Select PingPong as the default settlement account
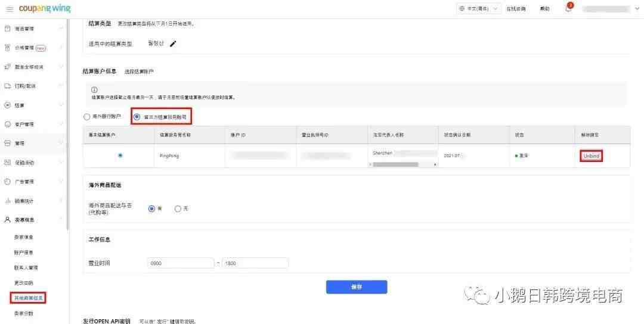This screenshot has height=324, width=644. point(120,155)
